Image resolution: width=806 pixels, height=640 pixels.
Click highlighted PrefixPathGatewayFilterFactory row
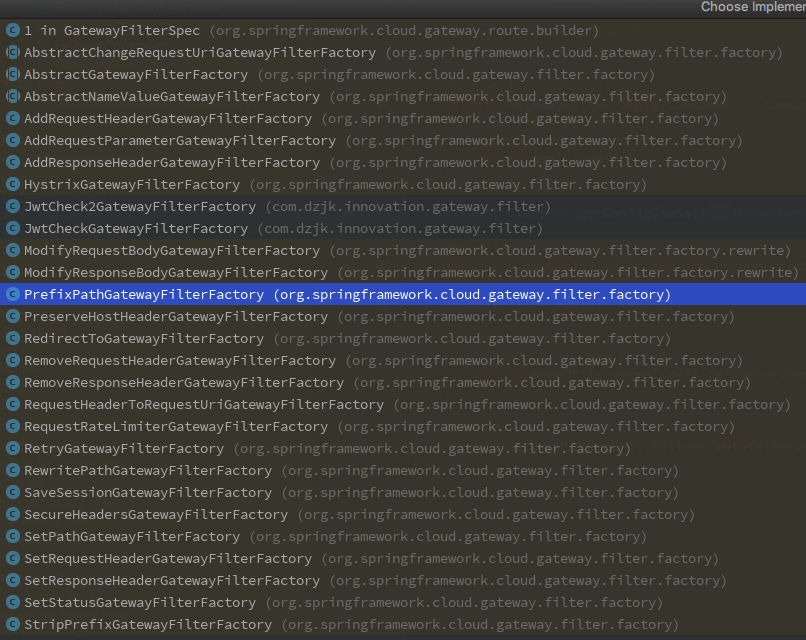point(403,295)
